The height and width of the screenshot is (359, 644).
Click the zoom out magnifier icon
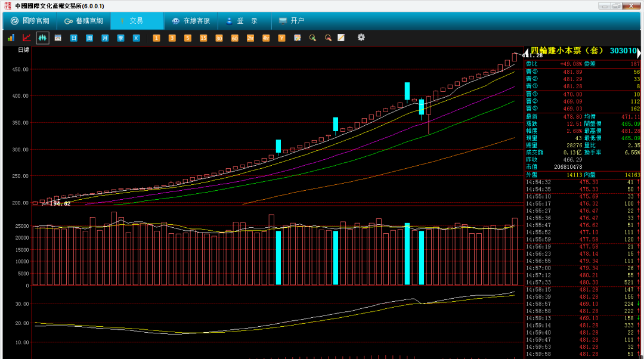click(x=328, y=38)
